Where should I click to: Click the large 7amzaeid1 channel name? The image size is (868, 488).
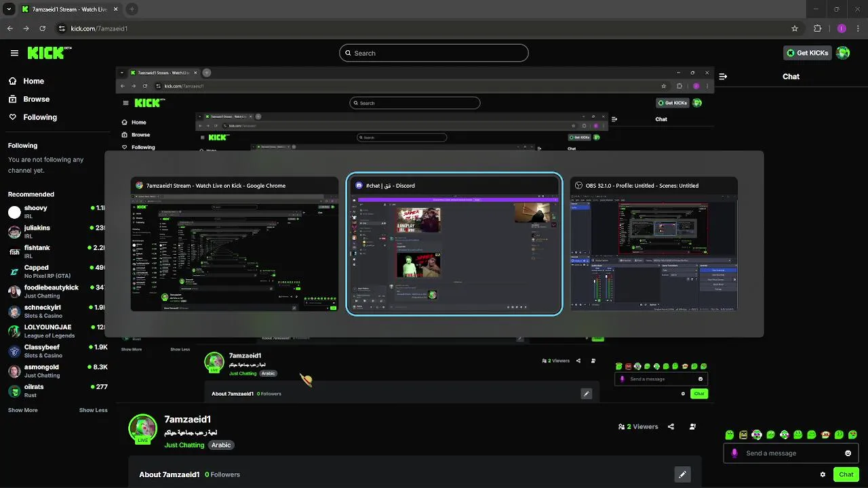pyautogui.click(x=187, y=420)
